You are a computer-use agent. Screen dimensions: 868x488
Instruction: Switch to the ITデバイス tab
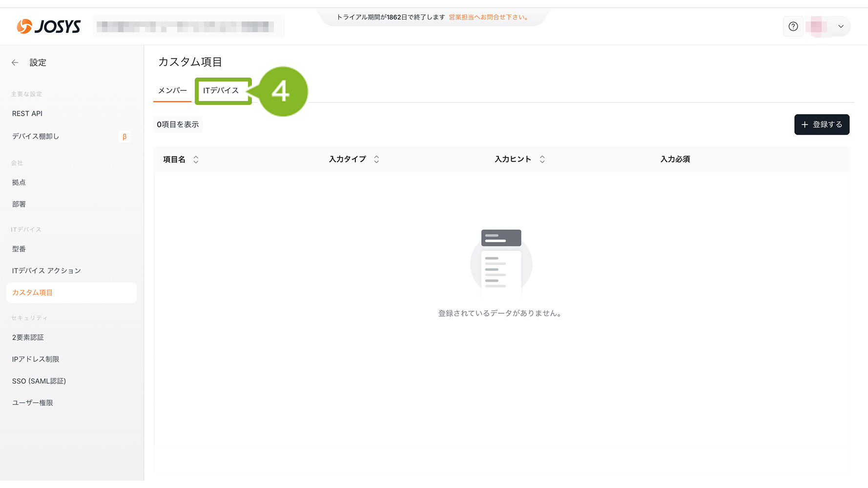coord(221,91)
